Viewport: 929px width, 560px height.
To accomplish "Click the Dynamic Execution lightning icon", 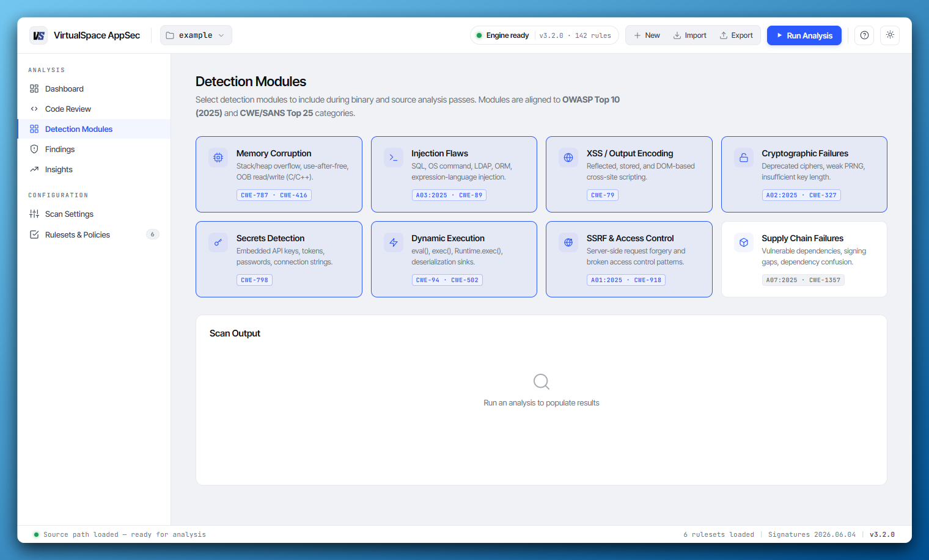I will tap(394, 242).
